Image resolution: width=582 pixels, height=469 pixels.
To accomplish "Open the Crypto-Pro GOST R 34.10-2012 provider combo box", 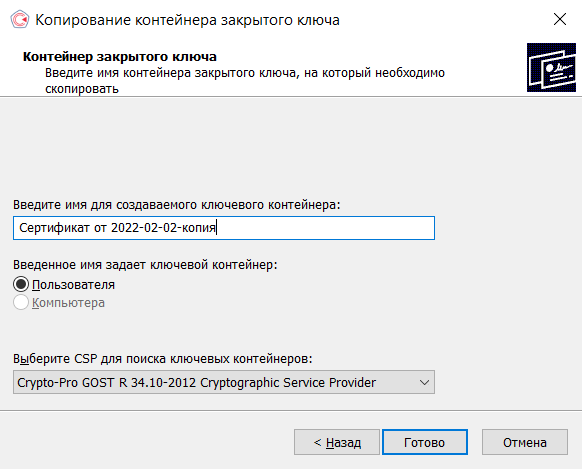I will (224, 382).
